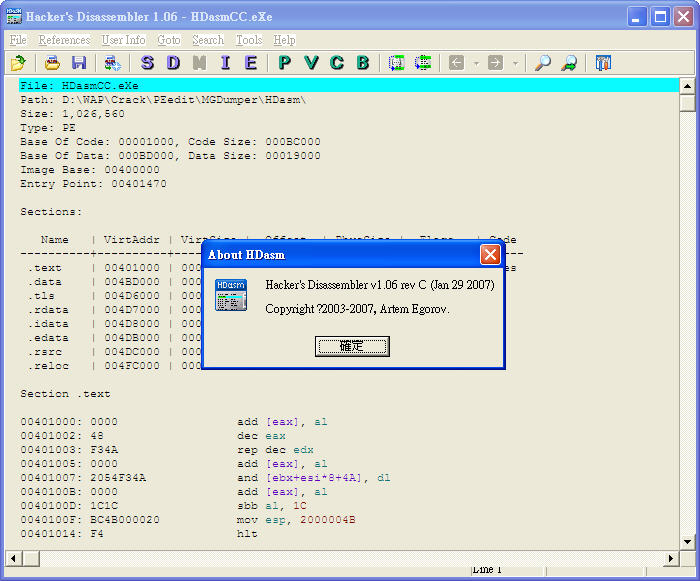Click the green C toolbar button
Image resolution: width=700 pixels, height=581 pixels.
point(337,63)
